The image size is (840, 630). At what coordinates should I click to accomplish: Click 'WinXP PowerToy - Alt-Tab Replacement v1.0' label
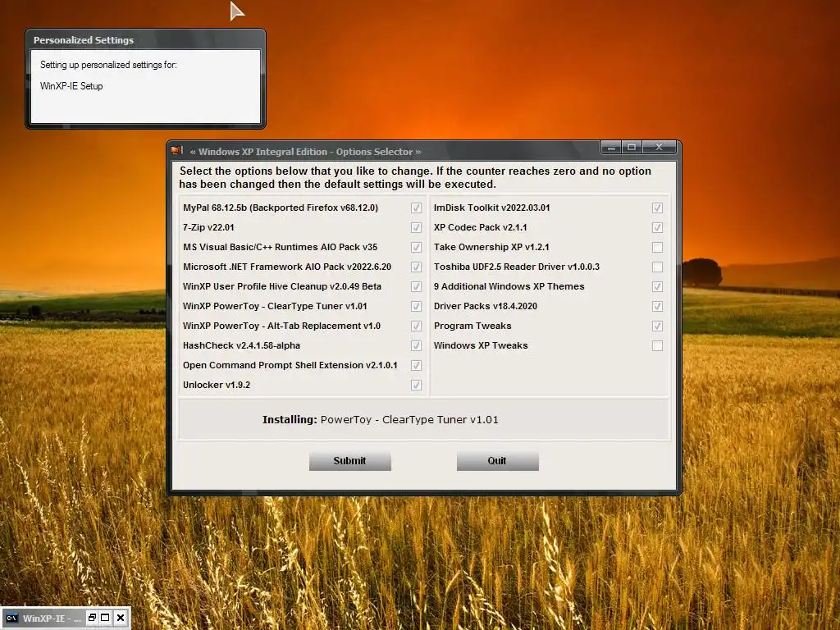coord(281,326)
